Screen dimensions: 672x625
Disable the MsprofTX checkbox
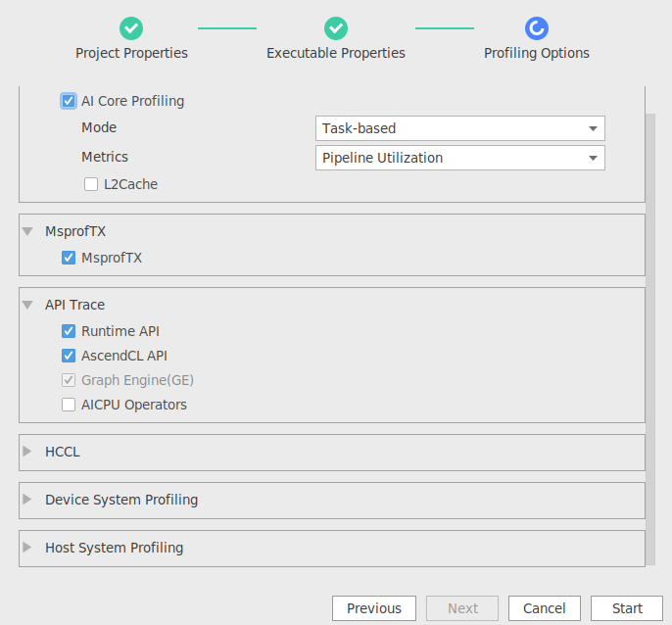tap(69, 258)
